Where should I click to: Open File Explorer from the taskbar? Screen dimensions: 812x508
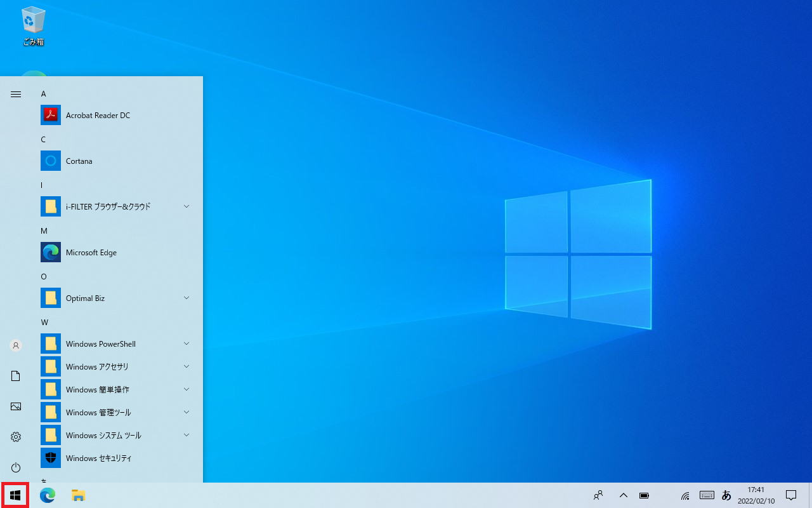pos(78,495)
